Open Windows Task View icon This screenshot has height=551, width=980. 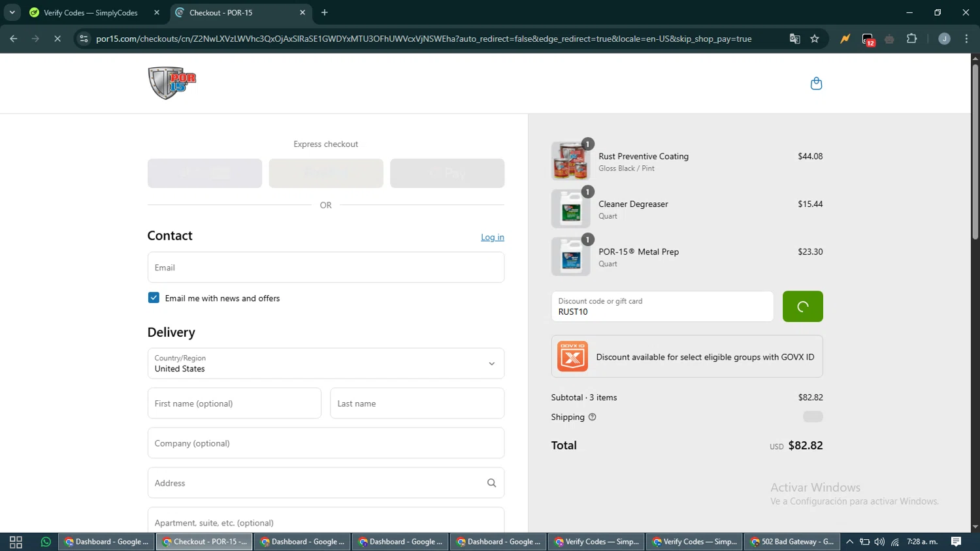(16, 542)
